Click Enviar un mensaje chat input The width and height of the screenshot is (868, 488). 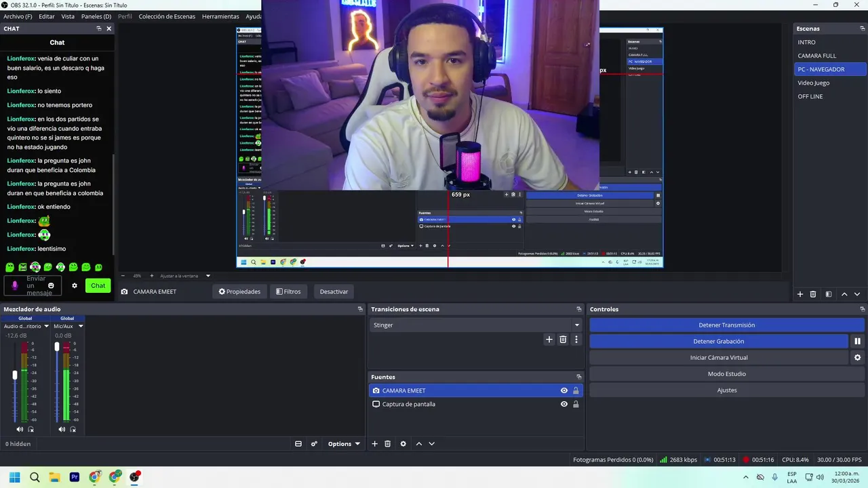(34, 286)
